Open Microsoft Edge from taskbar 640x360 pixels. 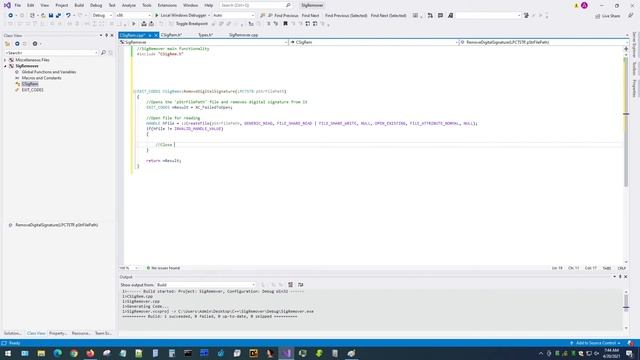click(x=58, y=353)
